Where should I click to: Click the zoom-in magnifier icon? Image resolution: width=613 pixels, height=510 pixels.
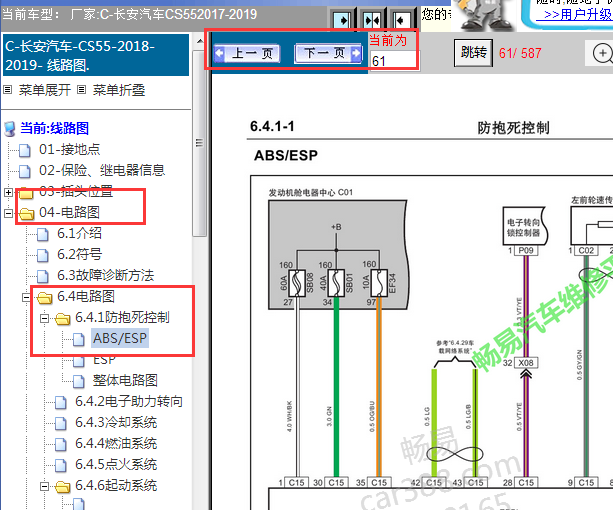click(602, 53)
